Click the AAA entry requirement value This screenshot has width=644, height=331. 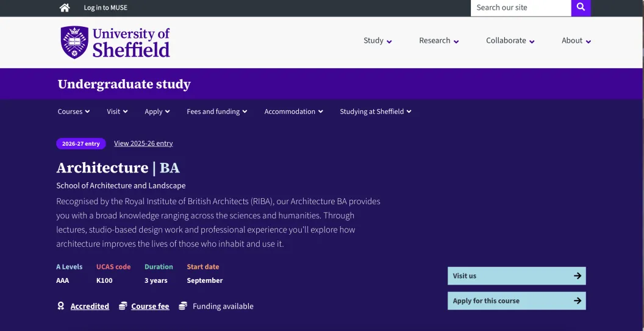pos(62,280)
